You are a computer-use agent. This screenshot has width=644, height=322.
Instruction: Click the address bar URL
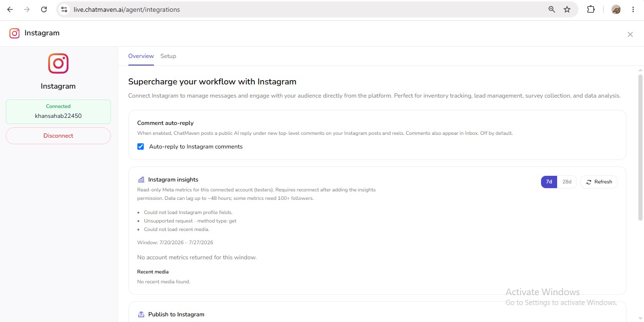127,9
